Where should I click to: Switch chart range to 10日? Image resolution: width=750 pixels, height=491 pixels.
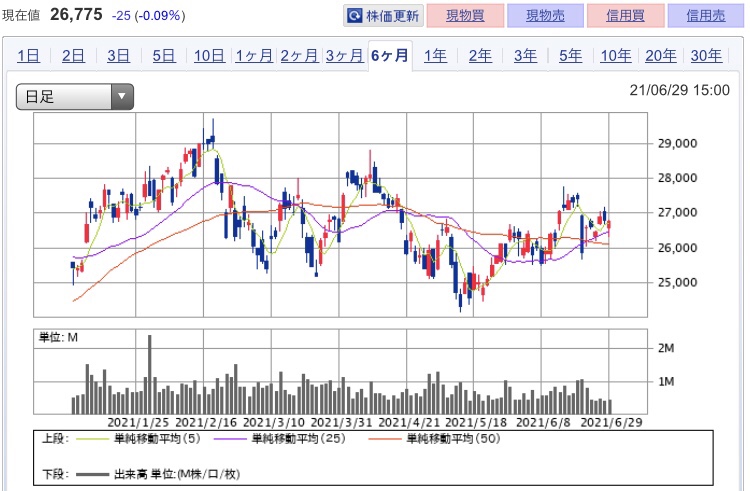pos(209,56)
